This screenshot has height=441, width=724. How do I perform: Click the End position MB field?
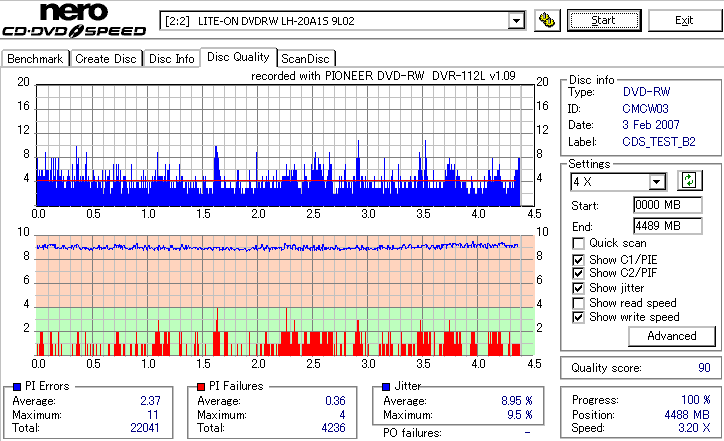coord(668,226)
